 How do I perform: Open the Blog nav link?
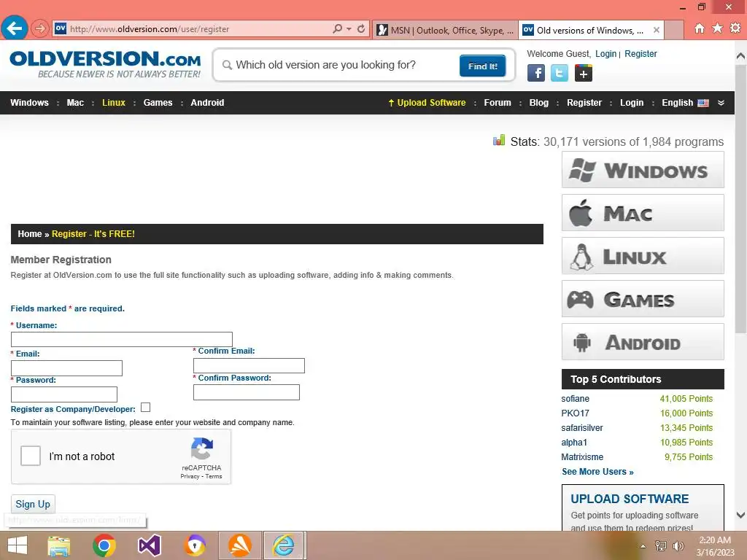pos(539,102)
